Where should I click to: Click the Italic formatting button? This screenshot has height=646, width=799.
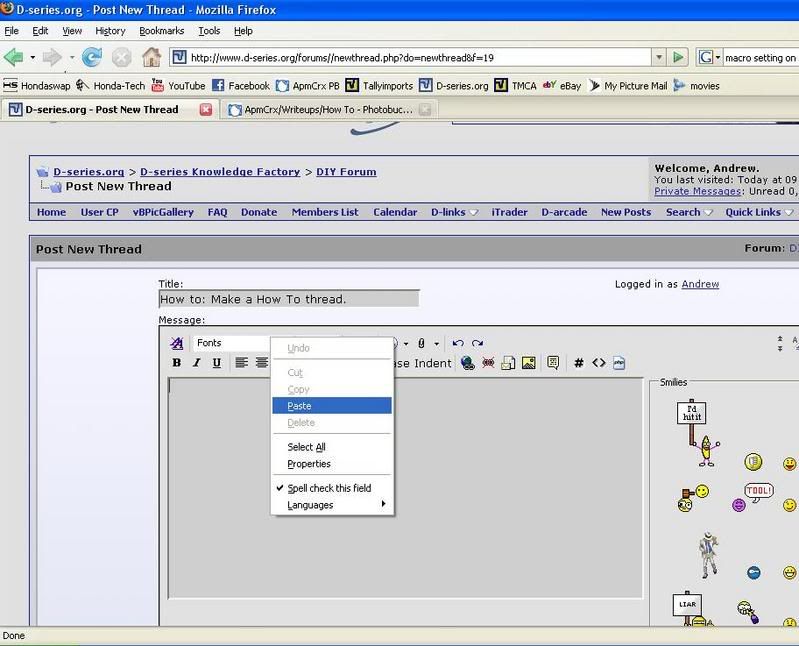point(197,363)
